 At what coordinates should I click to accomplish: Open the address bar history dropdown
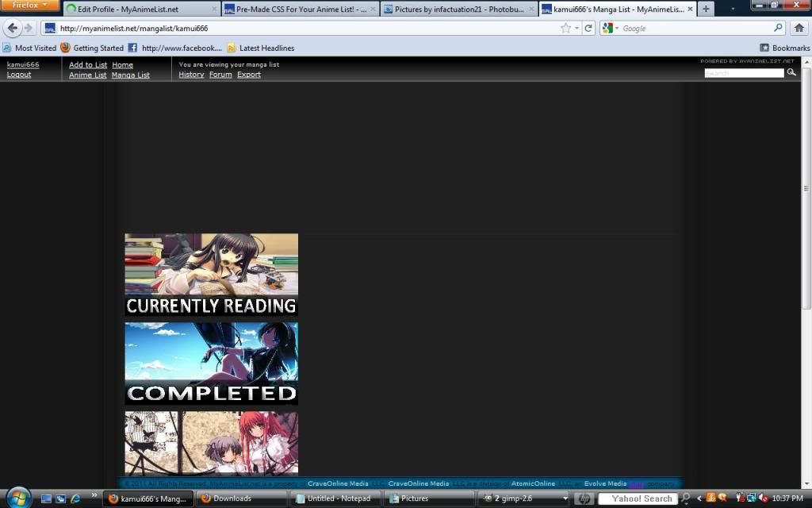[x=576, y=28]
